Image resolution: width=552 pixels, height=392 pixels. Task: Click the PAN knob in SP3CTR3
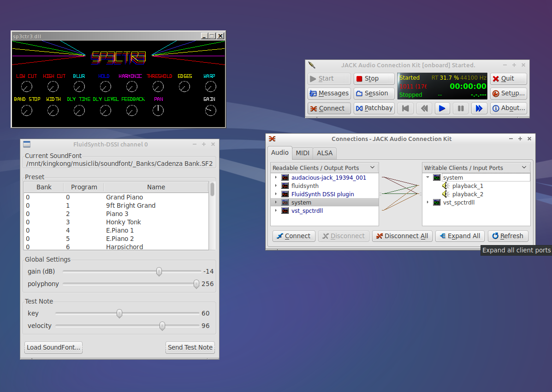pos(158,111)
